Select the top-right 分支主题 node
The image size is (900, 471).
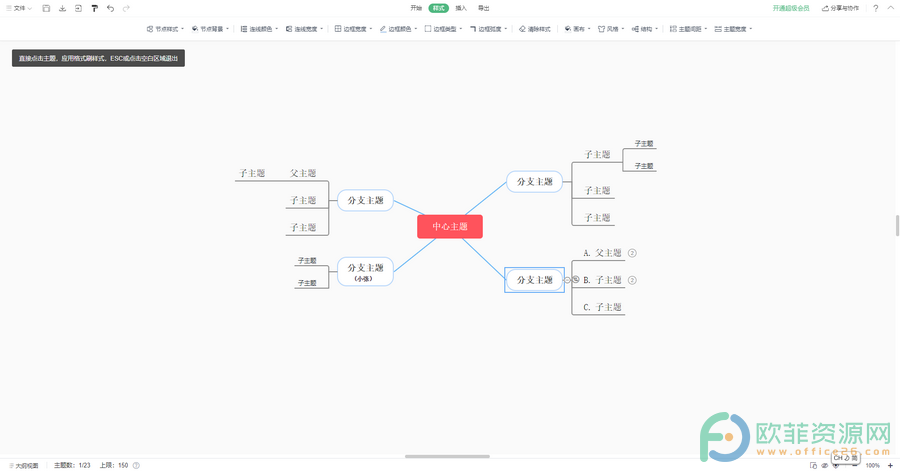(534, 182)
